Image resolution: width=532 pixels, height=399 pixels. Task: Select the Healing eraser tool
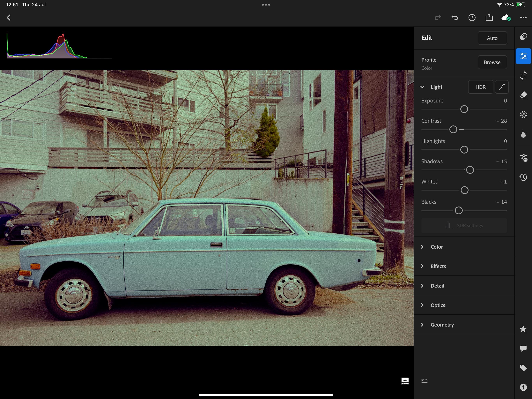(523, 95)
